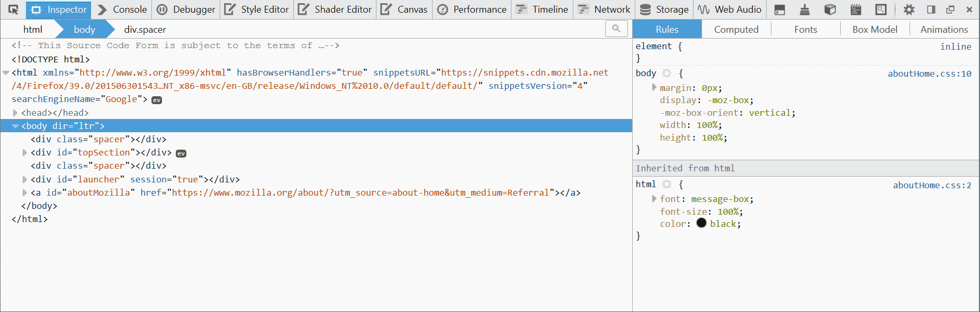
Task: Open the 3D view cube icon
Action: point(830,10)
